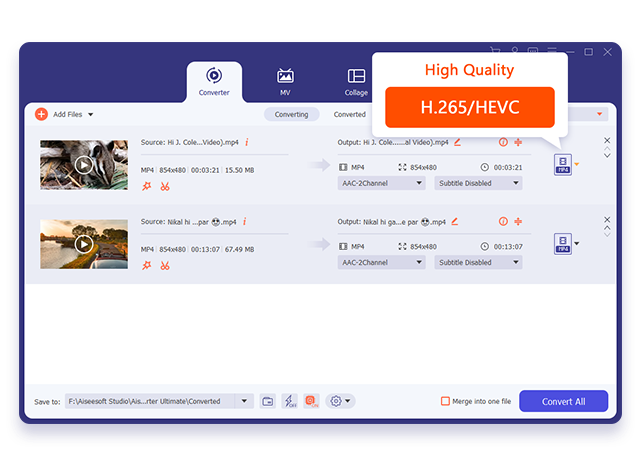The height and width of the screenshot is (466, 640).
Task: Rename first output file with pencil icon
Action: pos(457,142)
